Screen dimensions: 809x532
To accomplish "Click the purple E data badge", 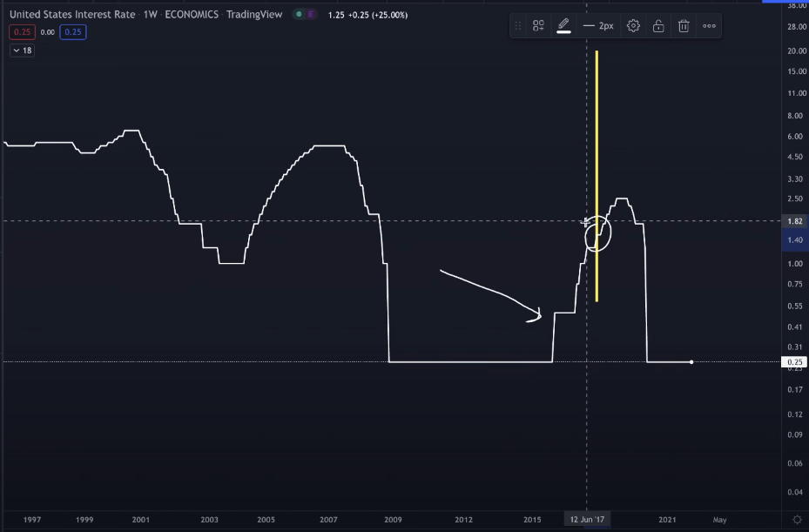I will pos(312,15).
